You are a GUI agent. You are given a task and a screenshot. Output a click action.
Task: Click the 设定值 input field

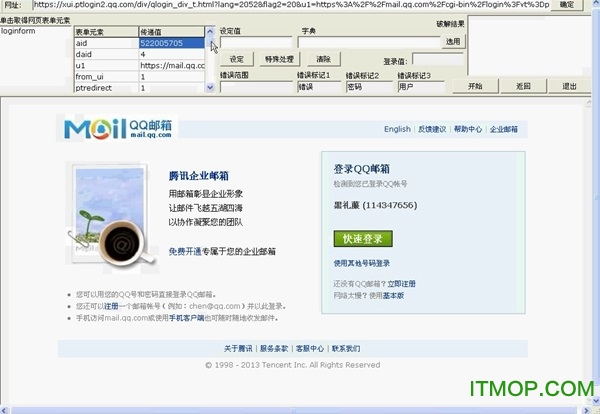[256, 42]
